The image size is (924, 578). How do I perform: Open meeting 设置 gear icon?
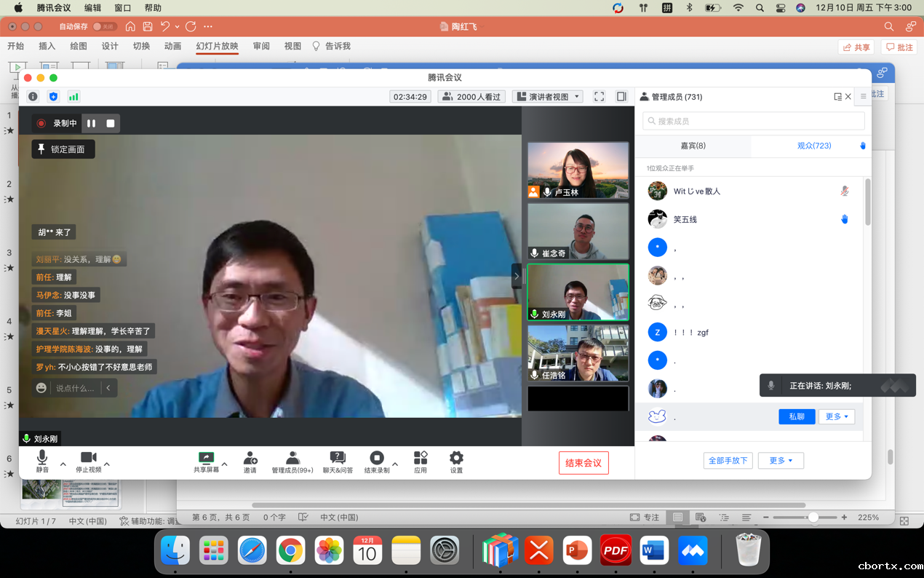456,458
